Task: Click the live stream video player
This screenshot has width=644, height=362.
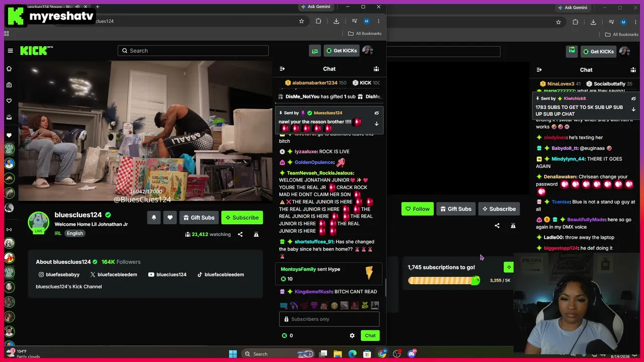Action: [x=145, y=131]
